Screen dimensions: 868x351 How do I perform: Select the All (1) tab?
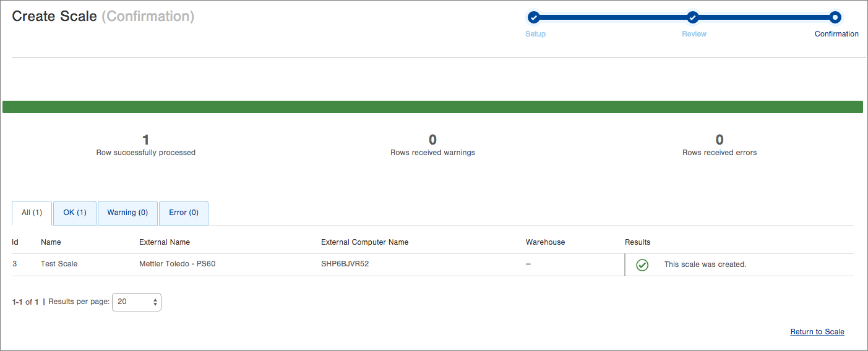coord(32,213)
